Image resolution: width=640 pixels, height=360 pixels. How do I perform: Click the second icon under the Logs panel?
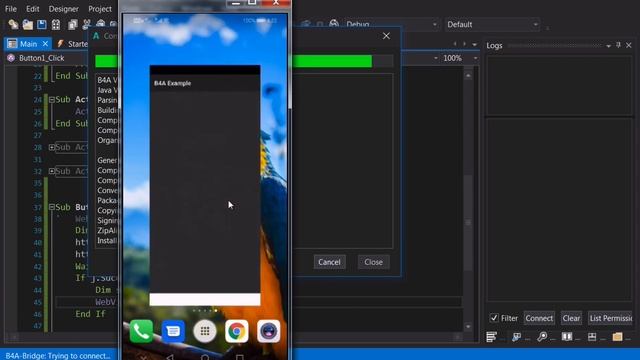coord(516,337)
